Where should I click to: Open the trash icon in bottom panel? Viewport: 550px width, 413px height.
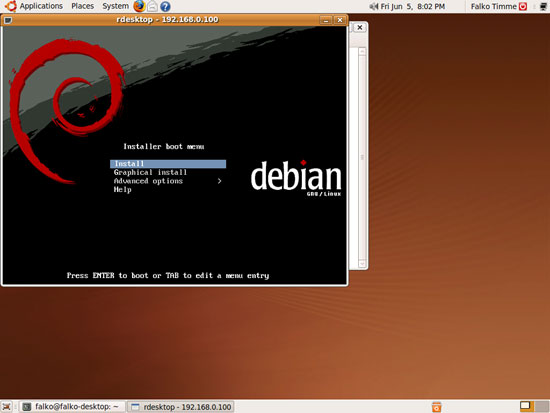point(436,407)
